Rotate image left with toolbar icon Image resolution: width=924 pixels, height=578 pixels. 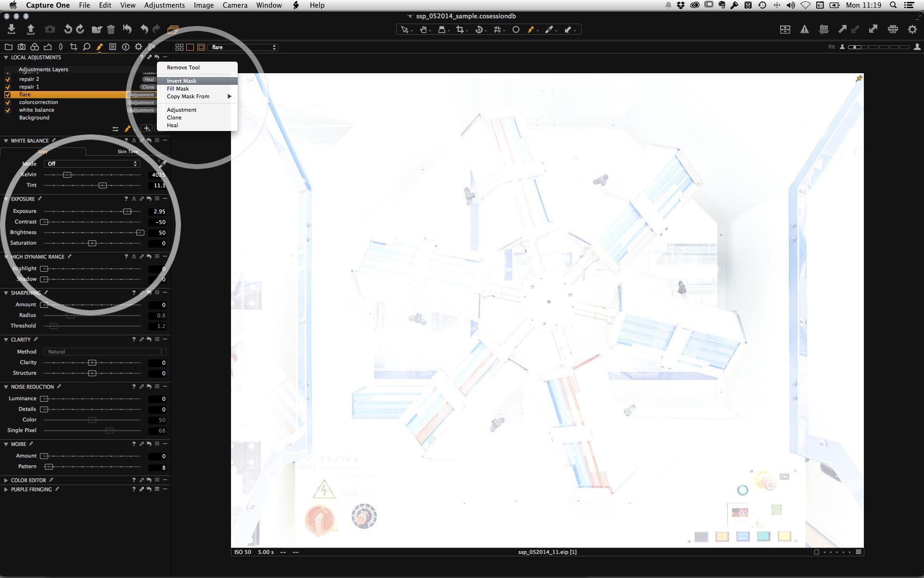[68, 29]
